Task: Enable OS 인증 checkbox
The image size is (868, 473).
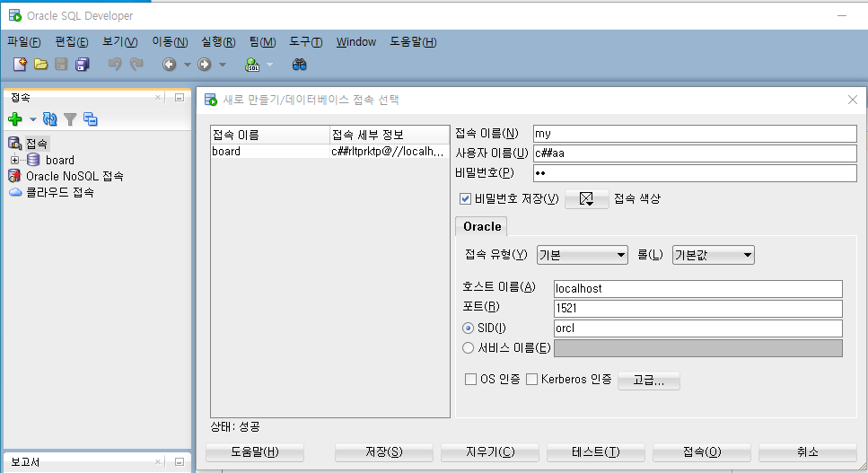Action: coord(470,379)
